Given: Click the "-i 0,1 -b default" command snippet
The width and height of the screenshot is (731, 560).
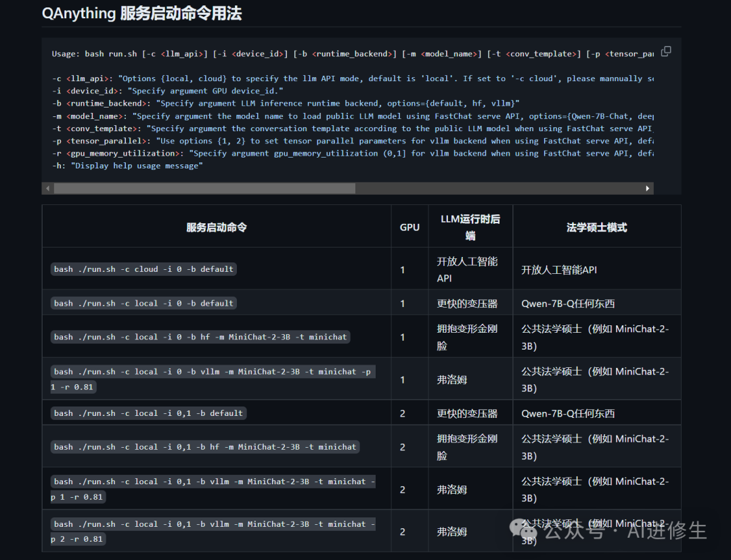Looking at the screenshot, I should coord(148,413).
